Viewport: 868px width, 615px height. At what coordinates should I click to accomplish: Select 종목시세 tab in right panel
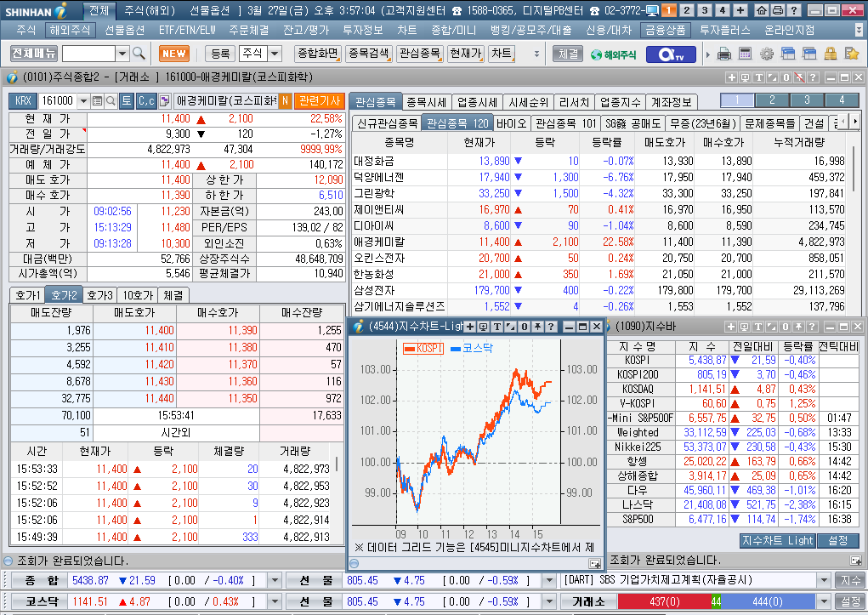click(x=426, y=102)
